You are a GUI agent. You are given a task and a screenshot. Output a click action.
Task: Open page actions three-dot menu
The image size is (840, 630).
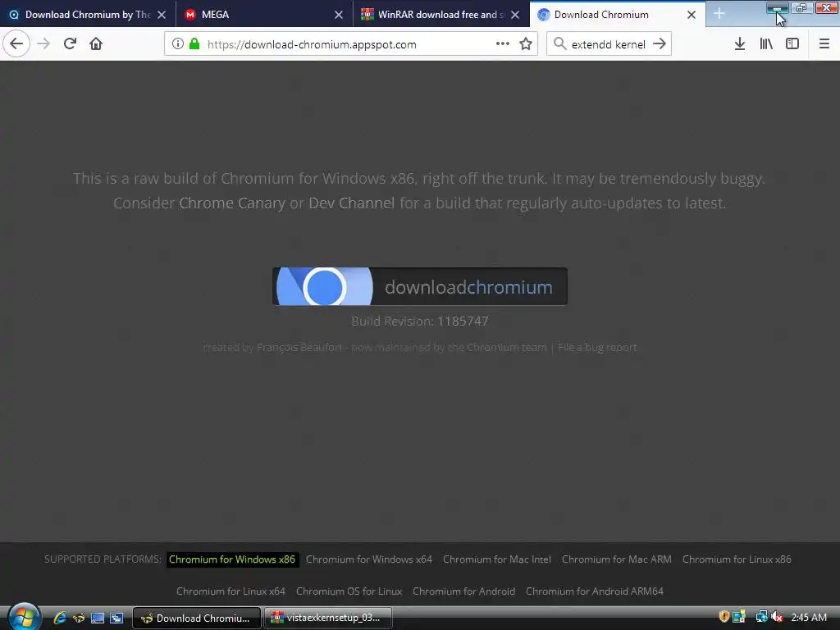503,44
